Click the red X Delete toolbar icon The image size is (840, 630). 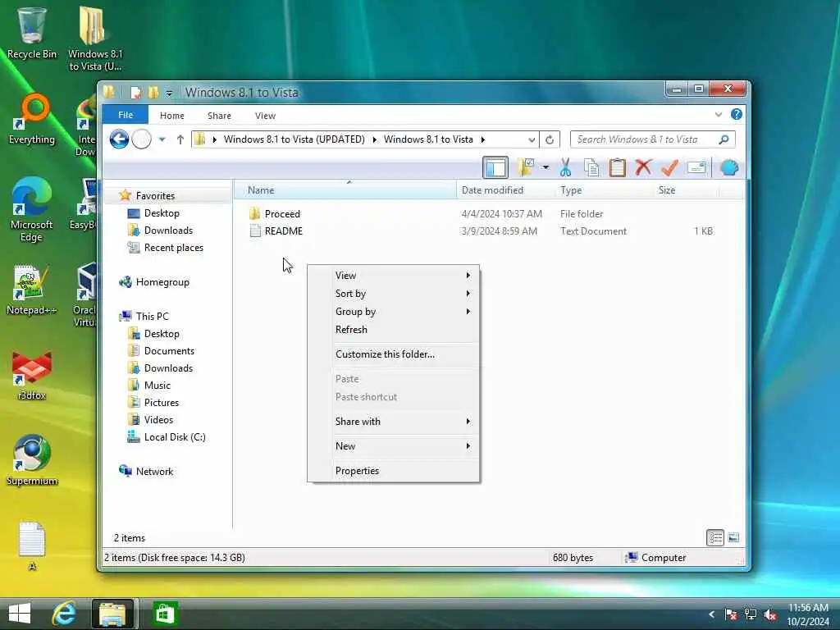[643, 167]
